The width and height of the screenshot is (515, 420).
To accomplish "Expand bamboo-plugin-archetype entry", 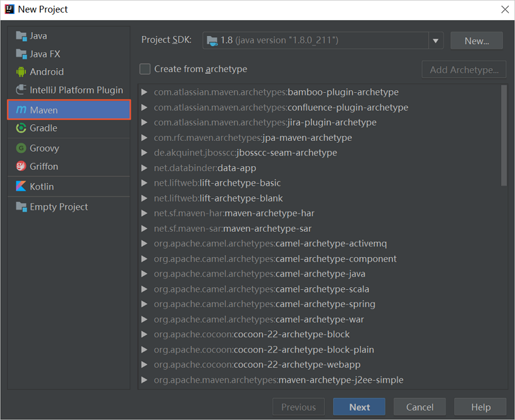I will (144, 92).
